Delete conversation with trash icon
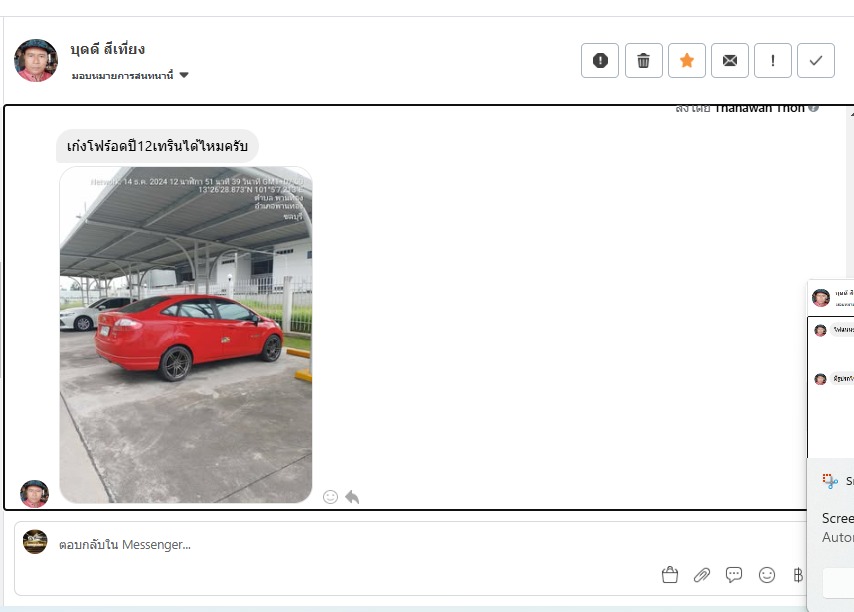The width and height of the screenshot is (854, 612). (643, 60)
